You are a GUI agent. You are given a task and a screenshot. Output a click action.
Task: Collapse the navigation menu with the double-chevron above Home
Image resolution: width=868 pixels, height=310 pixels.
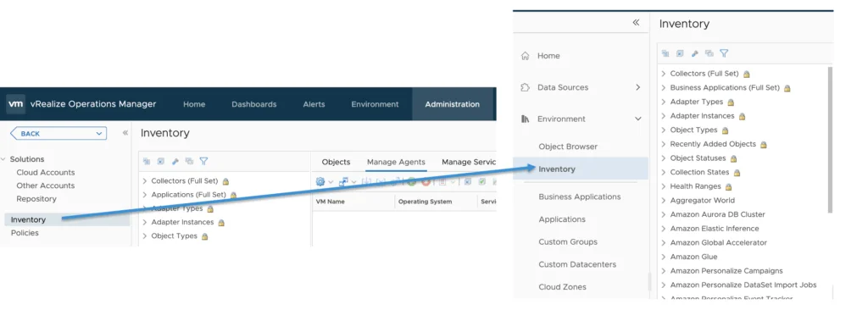[x=636, y=23]
